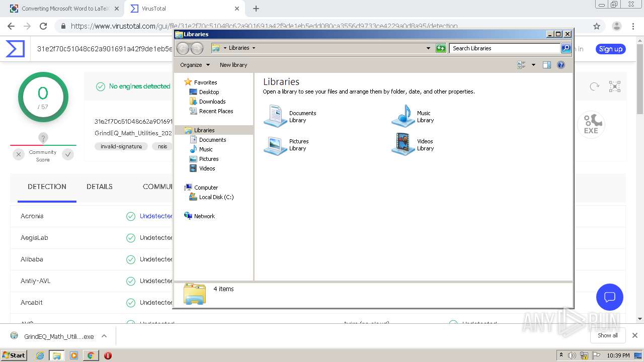Select Network in navigation pane
644x362 pixels.
pyautogui.click(x=204, y=216)
